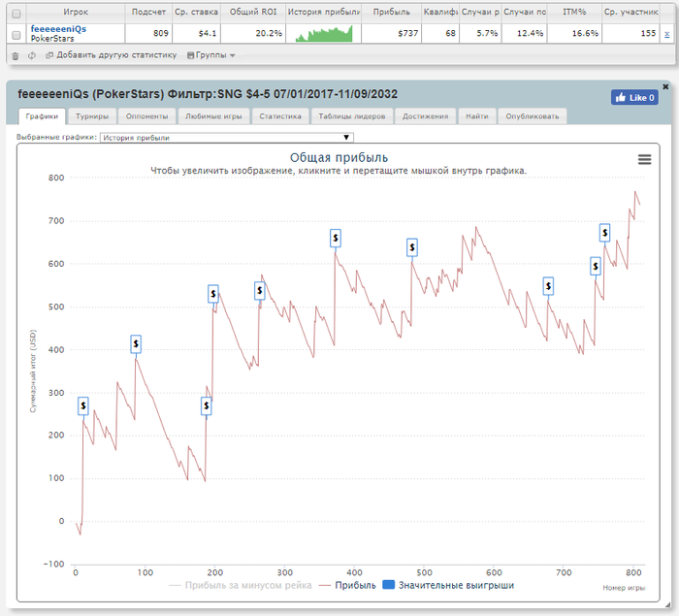Close the player detail panel

665,86
